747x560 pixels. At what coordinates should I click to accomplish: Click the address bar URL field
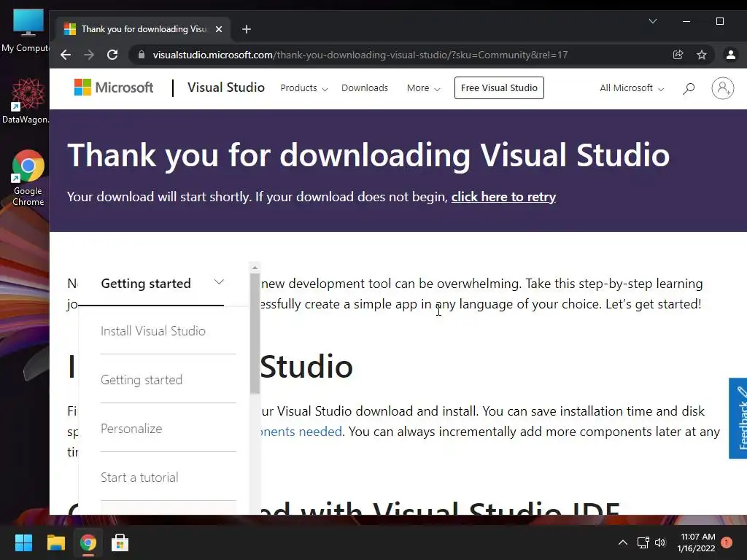click(x=360, y=55)
